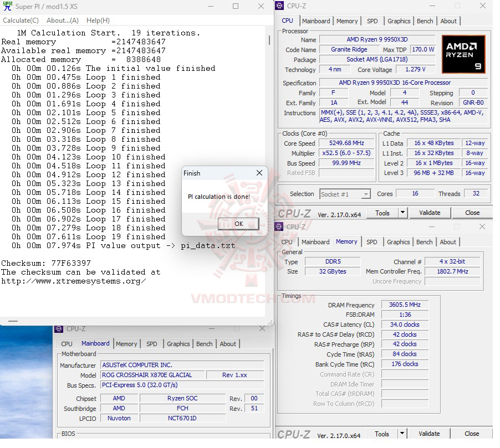The height and width of the screenshot is (448, 500).
Task: Expand the Socket #1 selection dropdown
Action: (366, 194)
